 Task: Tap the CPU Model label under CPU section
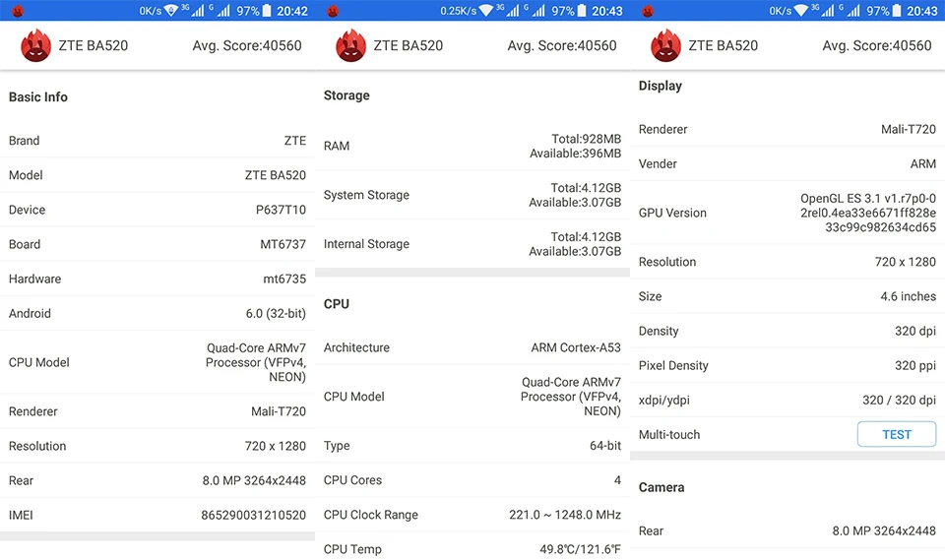pos(353,397)
